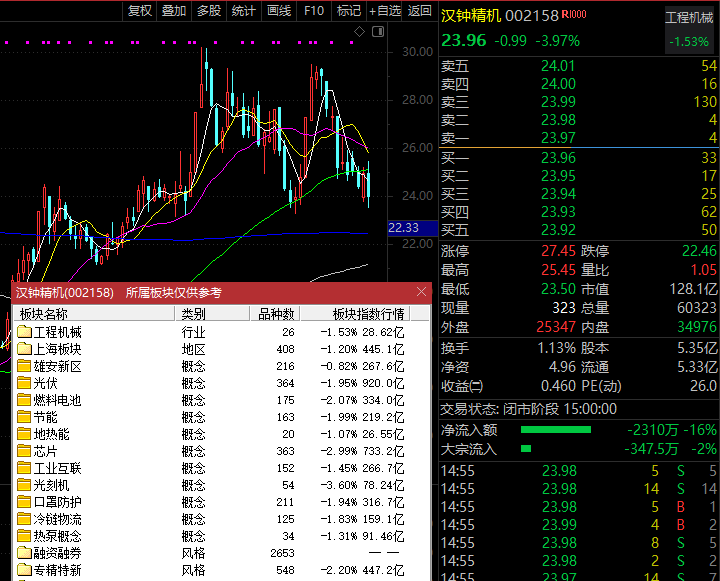Select the 芯片 folder icon

24,451
